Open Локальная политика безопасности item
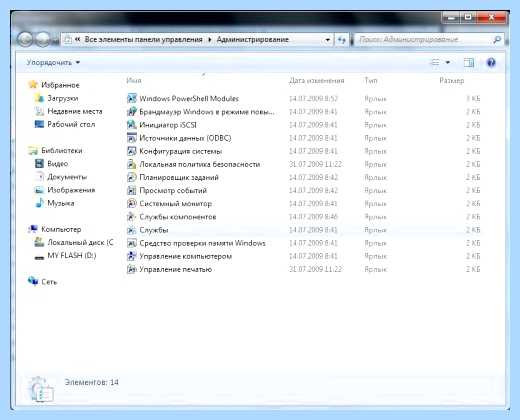The width and height of the screenshot is (520, 420). point(199,164)
